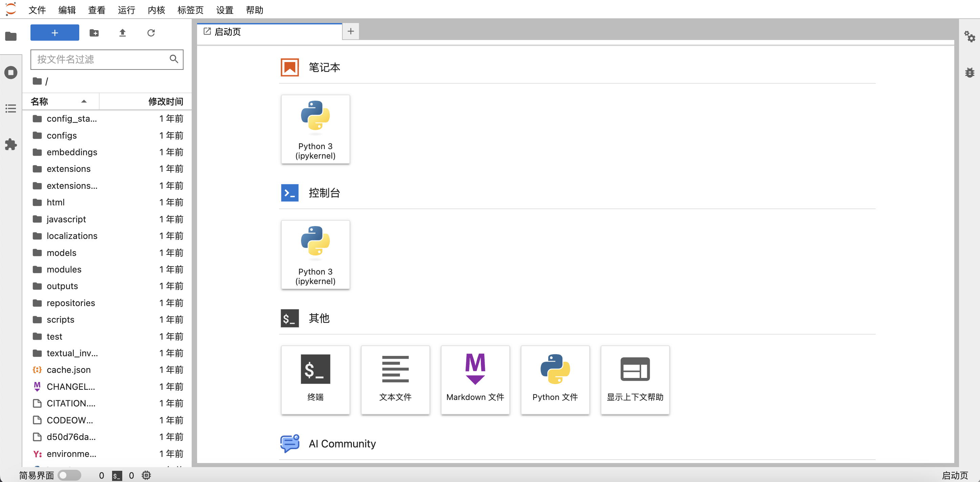
Task: Create a new Python 文件
Action: pyautogui.click(x=555, y=380)
